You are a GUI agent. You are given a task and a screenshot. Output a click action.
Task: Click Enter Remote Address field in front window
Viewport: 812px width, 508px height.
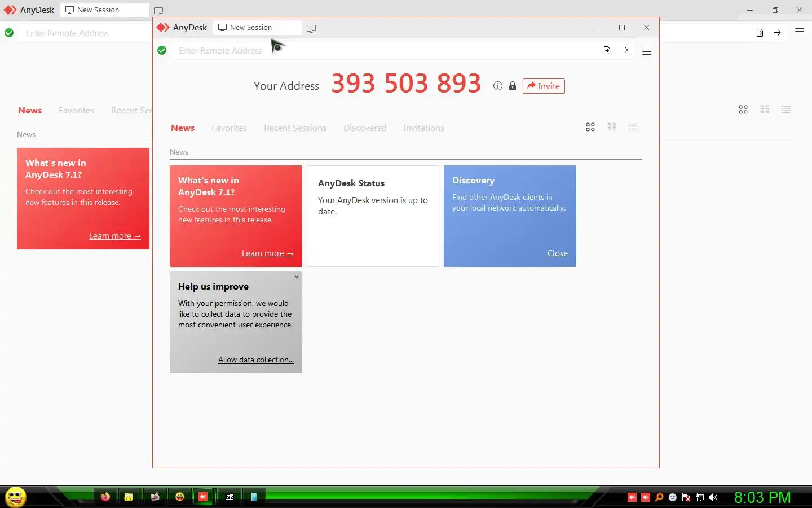(x=383, y=50)
